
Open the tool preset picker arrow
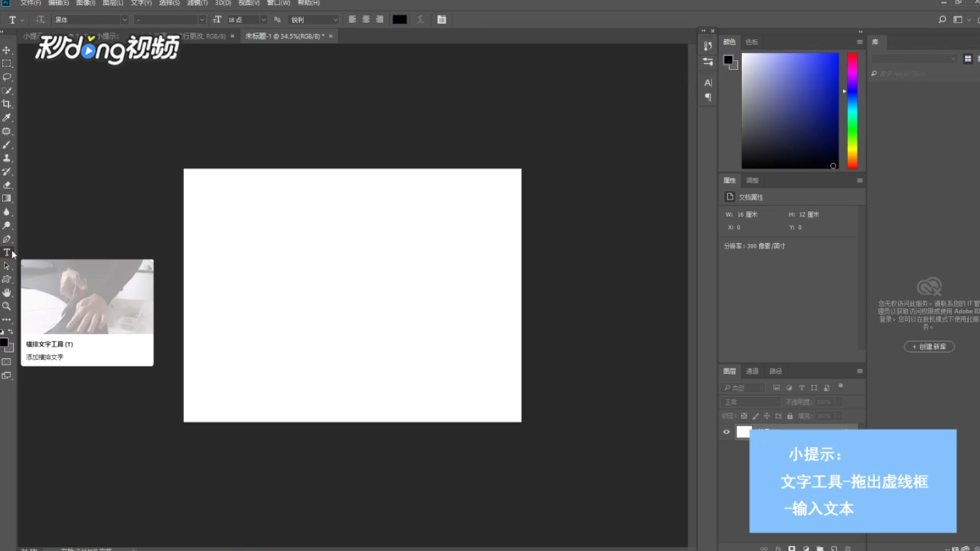[22, 20]
